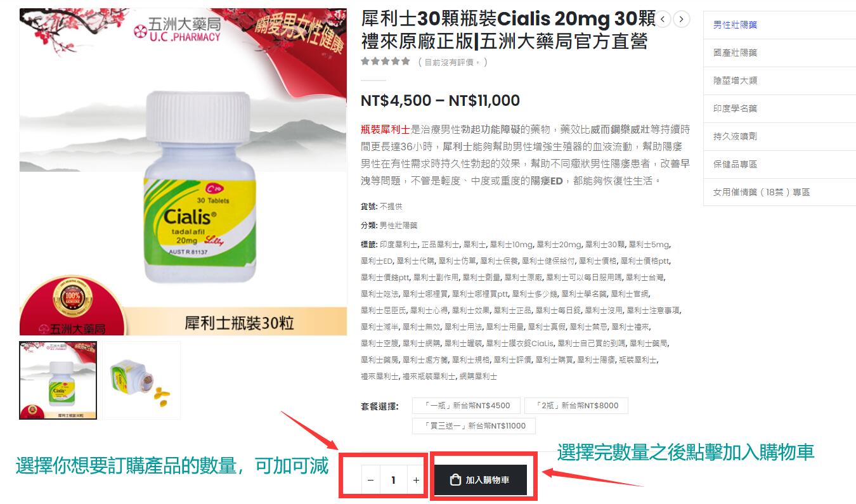Click the quantity input field
Viewport: 856px width, 504px height.
[393, 481]
